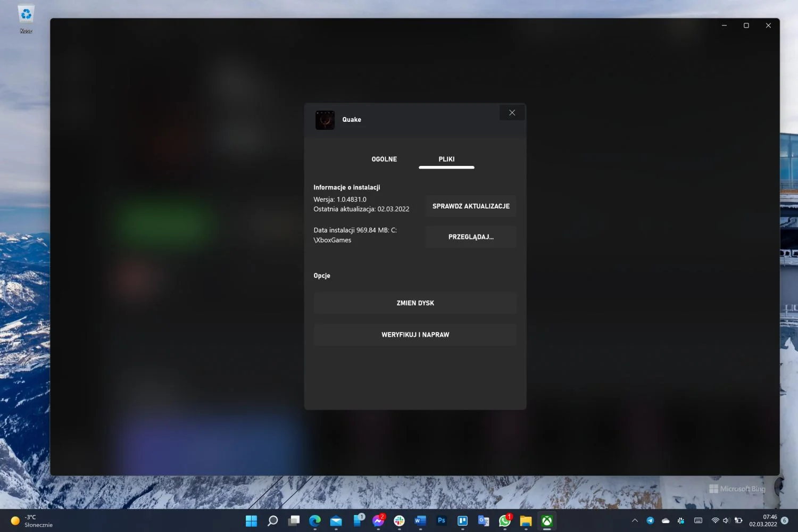Click OneDrive cloud tray icon
The image size is (798, 532).
click(x=666, y=521)
